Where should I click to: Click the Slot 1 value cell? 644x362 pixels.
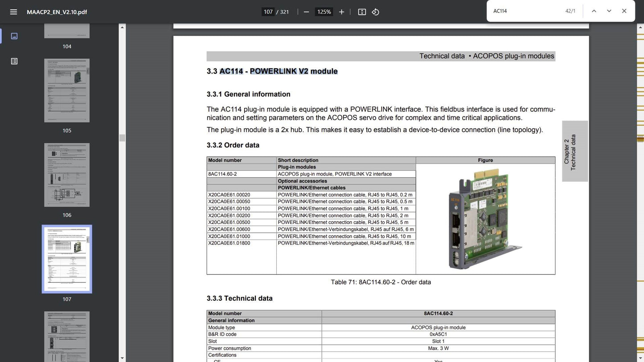(439, 342)
